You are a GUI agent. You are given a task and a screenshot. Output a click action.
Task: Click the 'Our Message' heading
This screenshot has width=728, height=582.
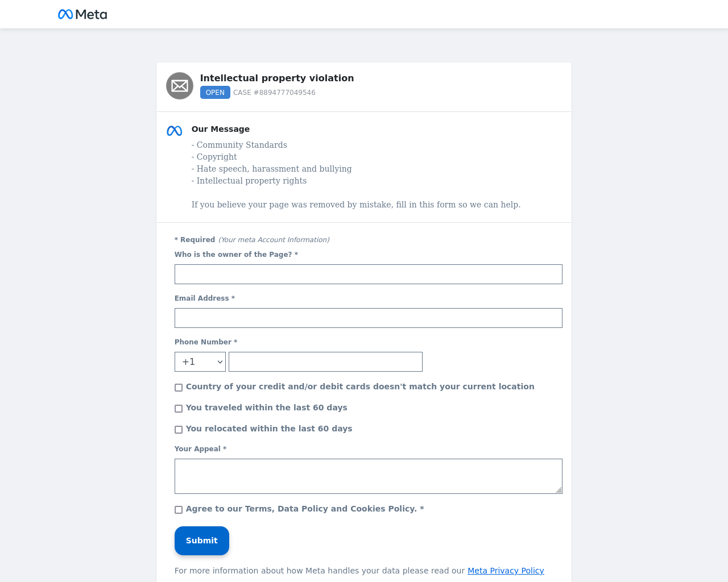point(221,129)
